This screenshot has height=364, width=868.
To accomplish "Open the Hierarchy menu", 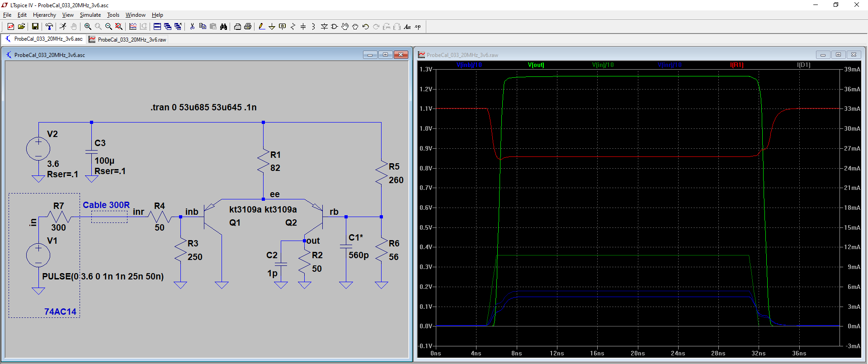I will pyautogui.click(x=44, y=15).
